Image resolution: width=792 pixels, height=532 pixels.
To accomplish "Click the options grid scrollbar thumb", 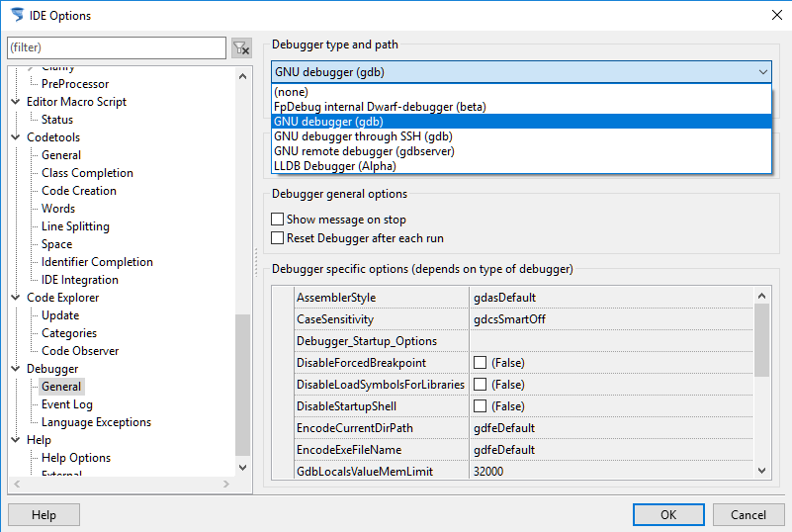I will pos(761,340).
